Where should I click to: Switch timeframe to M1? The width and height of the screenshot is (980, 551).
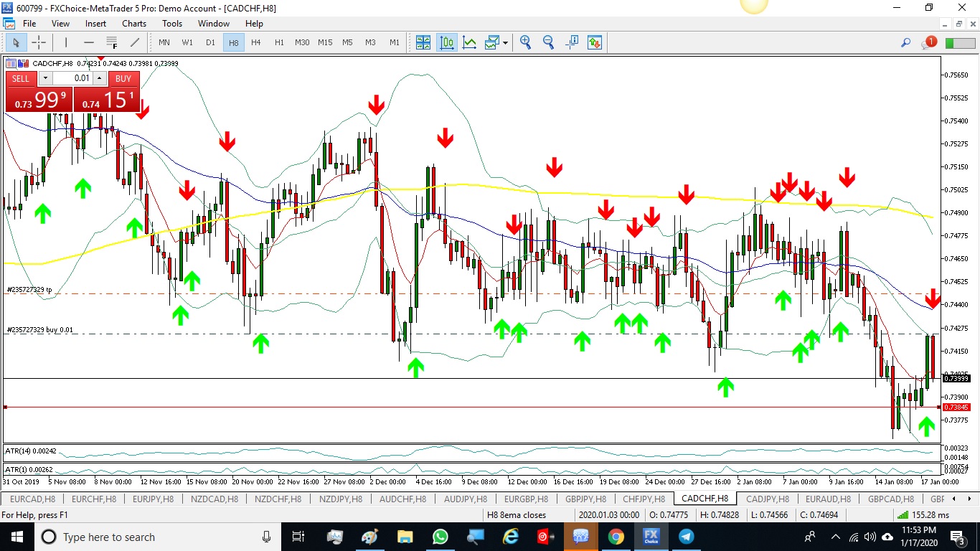click(x=394, y=42)
